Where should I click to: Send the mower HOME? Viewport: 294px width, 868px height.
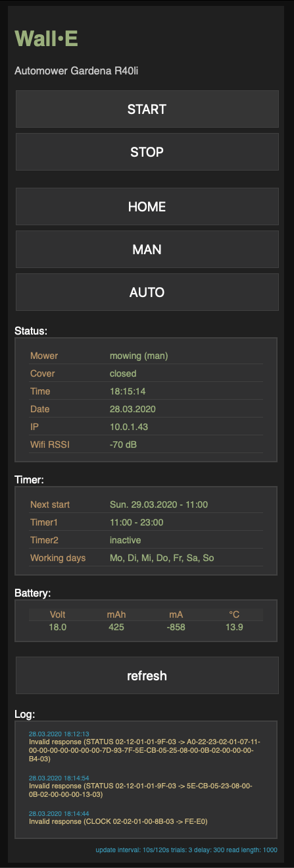coord(147,207)
